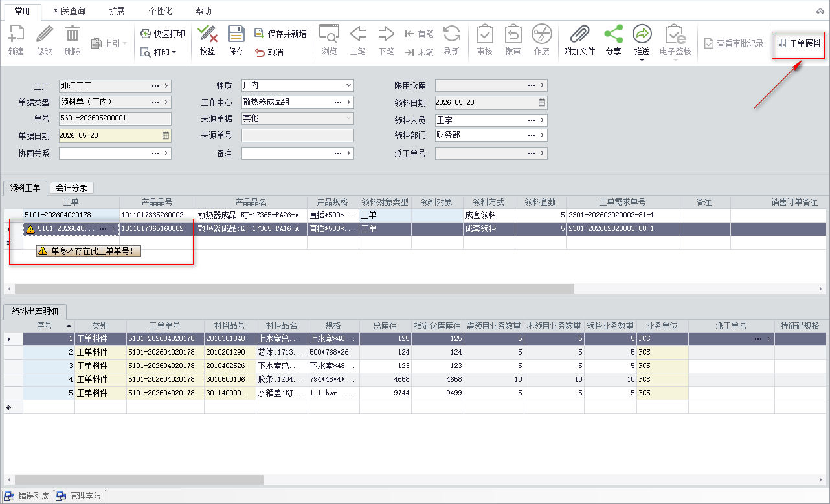Image resolution: width=830 pixels, height=504 pixels.
Task: Click the 撤审 un-approve icon
Action: tap(513, 35)
